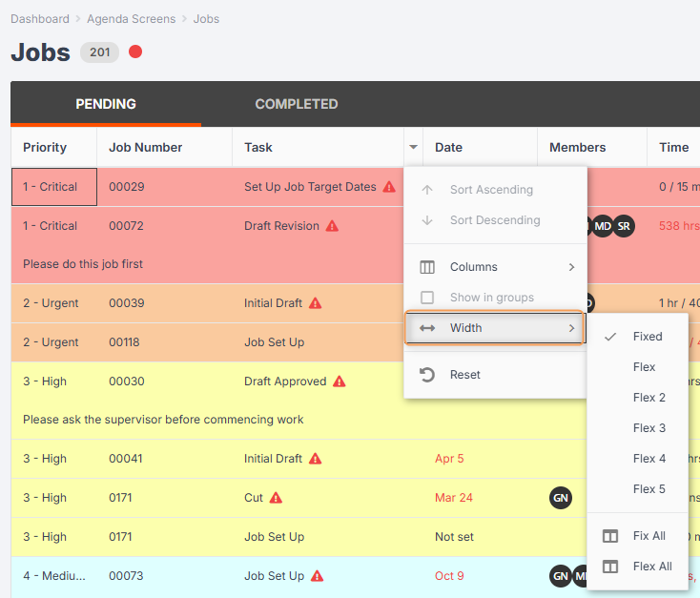
Task: Click the Task column header label
Action: click(258, 147)
